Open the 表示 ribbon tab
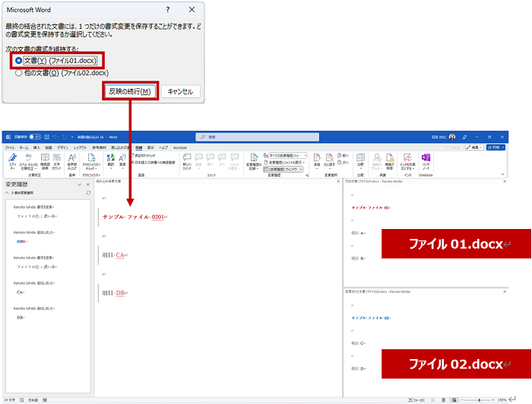 (150, 147)
